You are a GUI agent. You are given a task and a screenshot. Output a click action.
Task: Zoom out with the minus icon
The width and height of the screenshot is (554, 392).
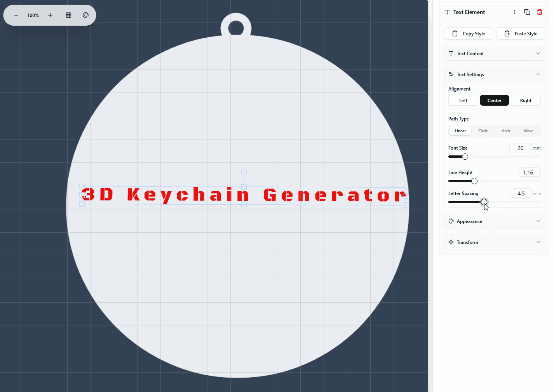click(x=16, y=15)
